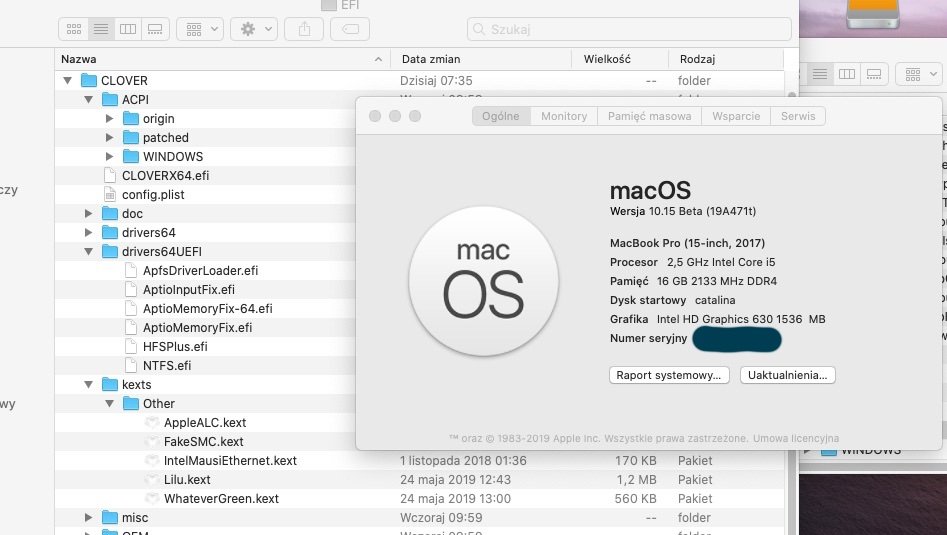Focus the Szukaj search field

tap(629, 29)
